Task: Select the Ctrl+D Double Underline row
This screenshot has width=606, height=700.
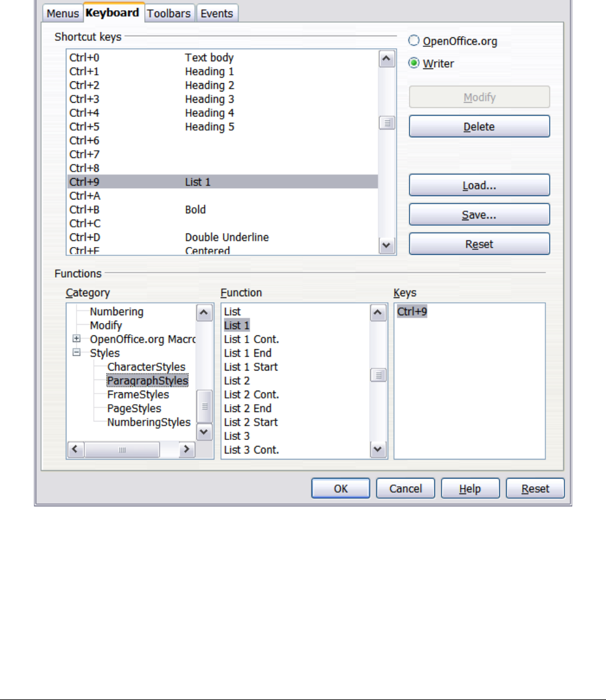Action: (x=223, y=237)
